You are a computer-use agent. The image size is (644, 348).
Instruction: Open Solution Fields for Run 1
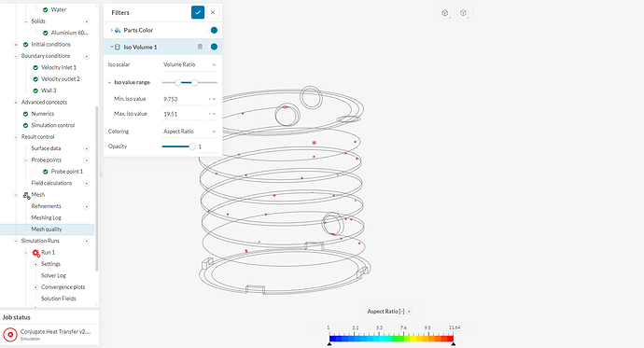[x=58, y=299]
